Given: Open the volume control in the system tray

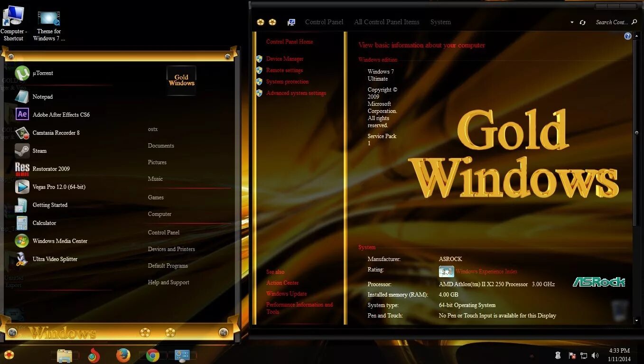Looking at the screenshot, I should click(595, 355).
